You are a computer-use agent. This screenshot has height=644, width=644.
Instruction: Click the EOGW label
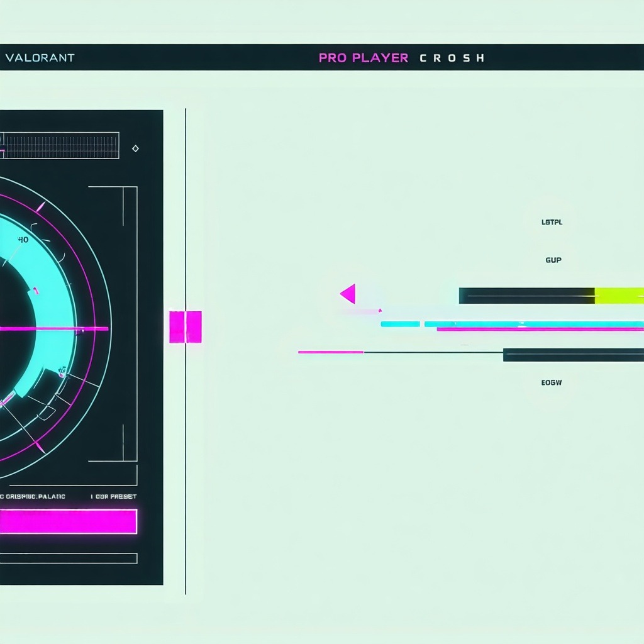(x=551, y=382)
